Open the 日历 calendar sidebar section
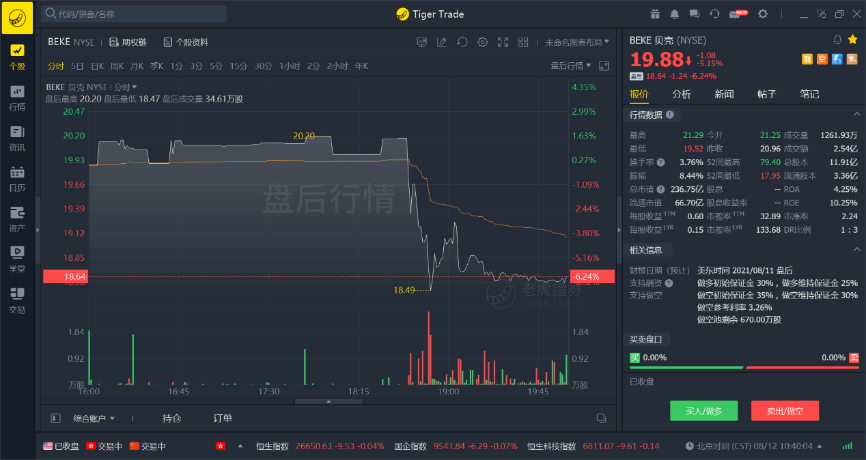Screen dimensions: 866x460 (17, 179)
